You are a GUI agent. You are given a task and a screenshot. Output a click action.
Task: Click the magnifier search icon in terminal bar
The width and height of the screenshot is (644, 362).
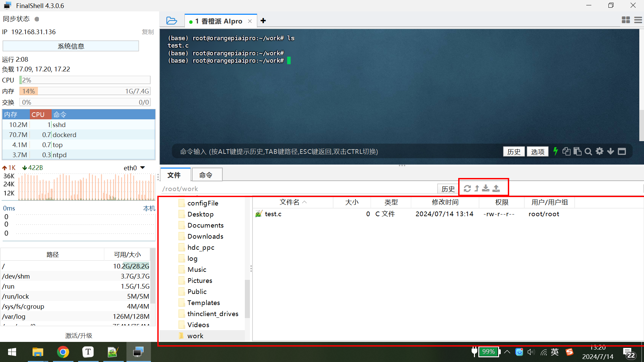pos(588,152)
